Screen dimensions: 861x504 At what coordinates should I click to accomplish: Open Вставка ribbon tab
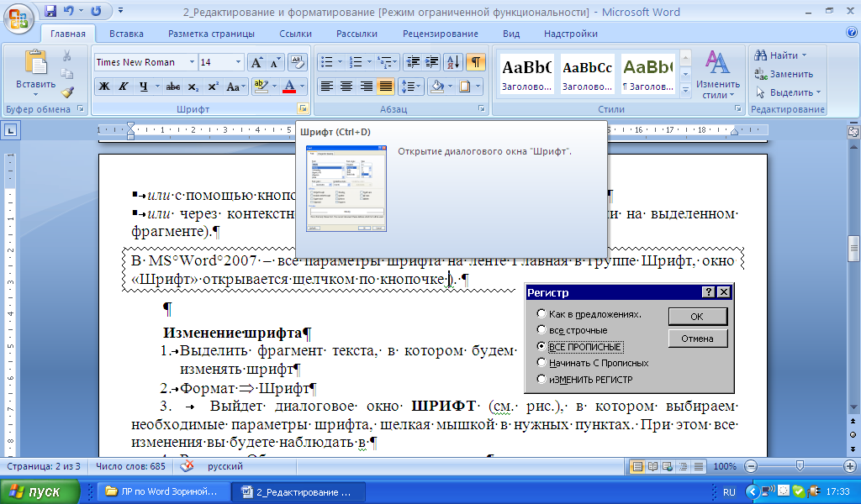pyautogui.click(x=126, y=34)
